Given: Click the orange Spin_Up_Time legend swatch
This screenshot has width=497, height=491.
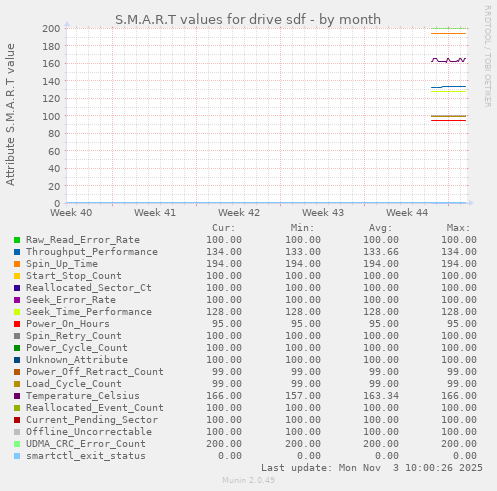Looking at the screenshot, I should (17, 264).
